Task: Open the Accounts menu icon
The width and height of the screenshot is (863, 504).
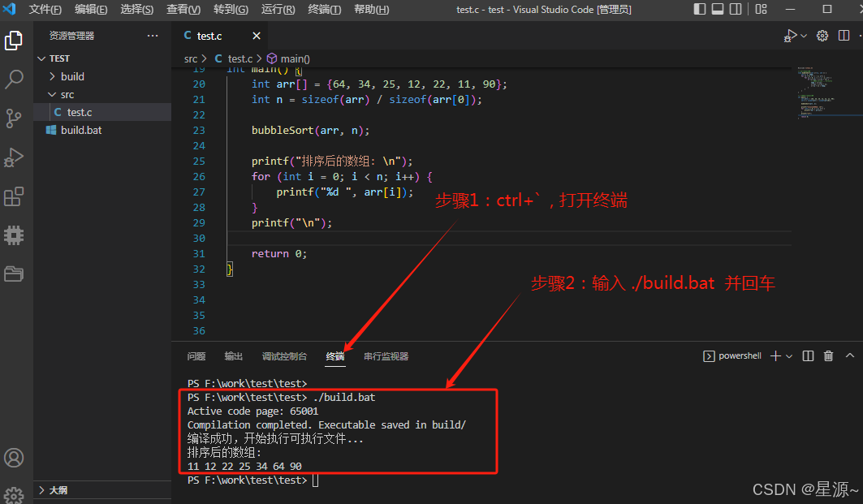Action: click(14, 458)
